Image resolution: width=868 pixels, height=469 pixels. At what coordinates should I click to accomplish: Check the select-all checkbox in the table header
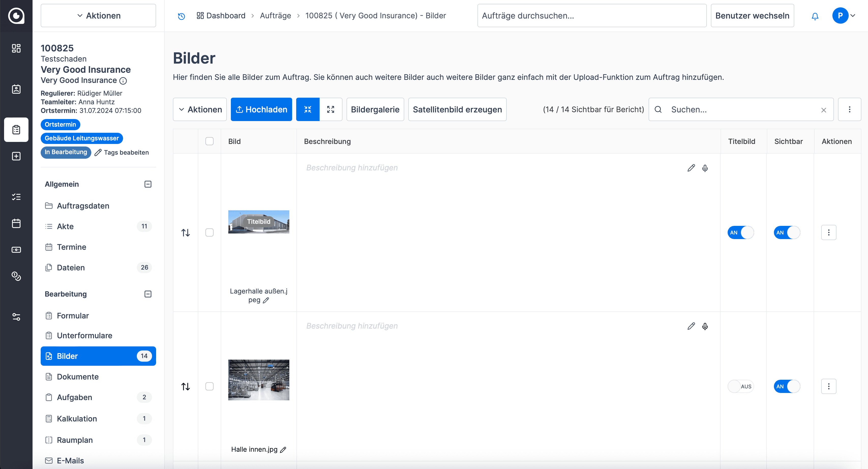coord(209,141)
